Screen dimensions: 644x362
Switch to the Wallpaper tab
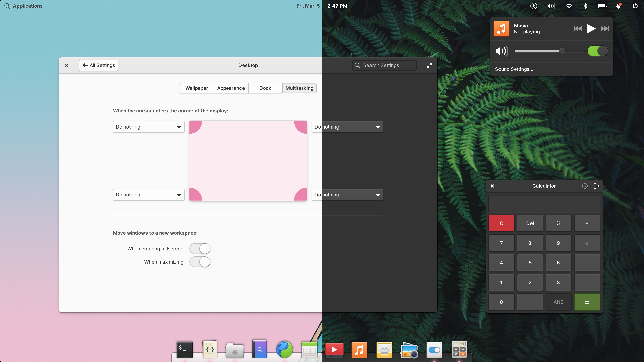(x=196, y=88)
